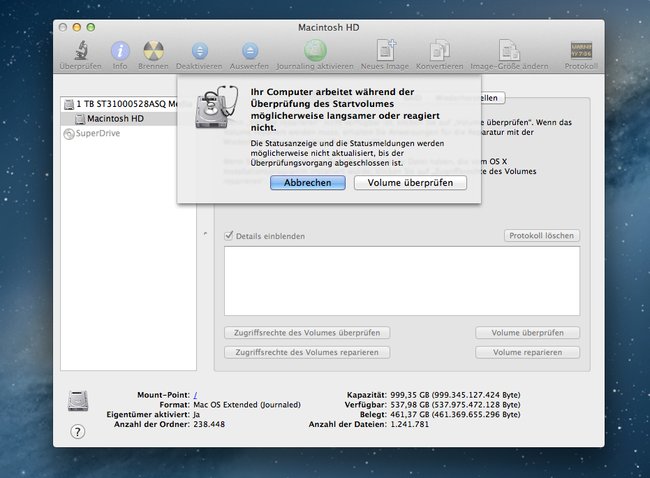
Task: Click the green zoom window button
Action: (x=91, y=27)
